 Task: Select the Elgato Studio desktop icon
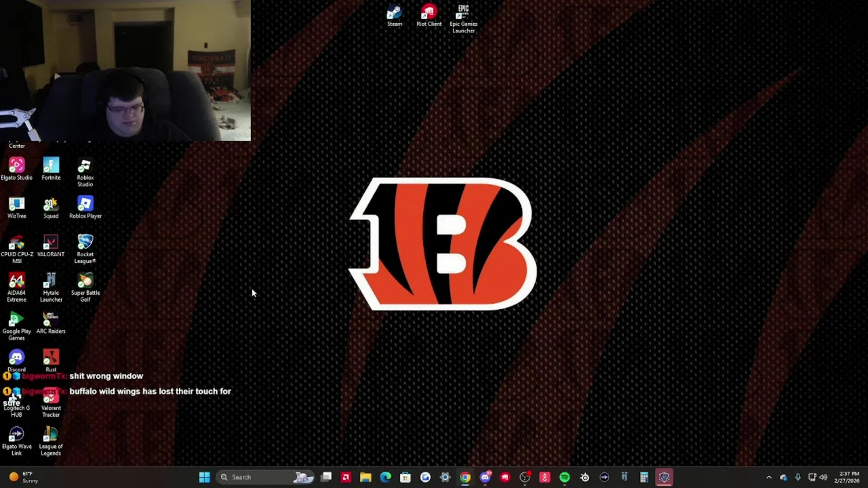16,169
